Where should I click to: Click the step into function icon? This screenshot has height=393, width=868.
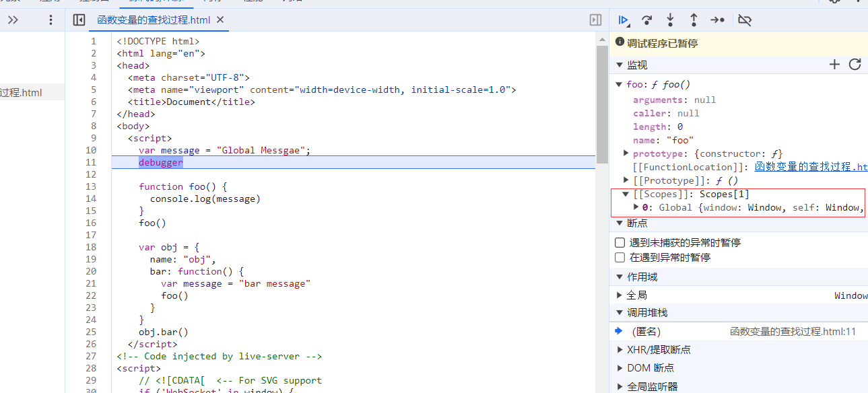[670, 20]
